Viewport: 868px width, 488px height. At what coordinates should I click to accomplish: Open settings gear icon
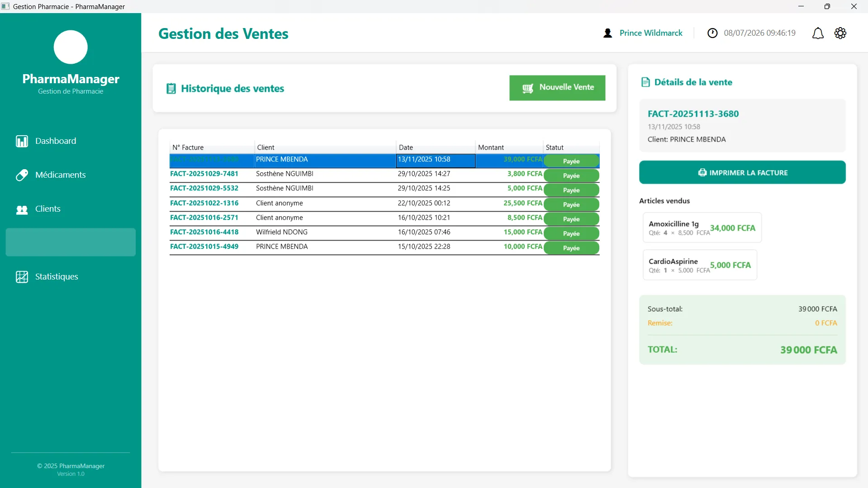pos(840,33)
